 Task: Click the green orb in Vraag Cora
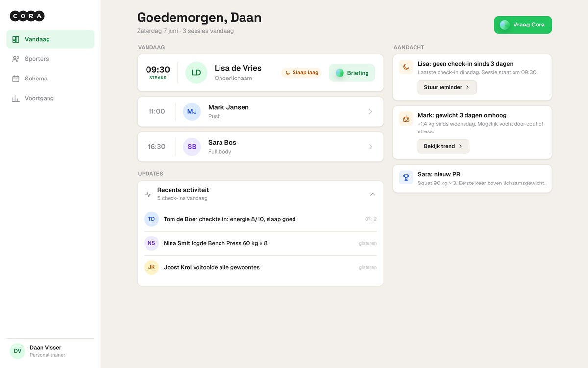coord(505,25)
